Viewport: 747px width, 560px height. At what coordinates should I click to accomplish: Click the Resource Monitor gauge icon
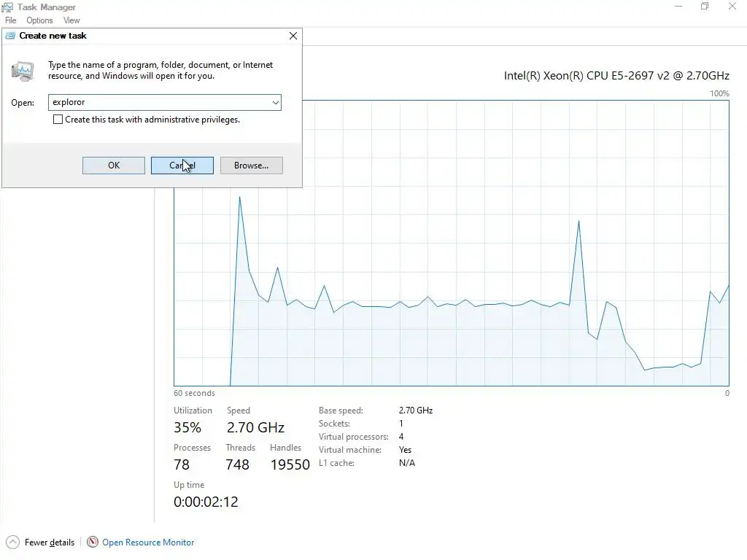(x=93, y=542)
